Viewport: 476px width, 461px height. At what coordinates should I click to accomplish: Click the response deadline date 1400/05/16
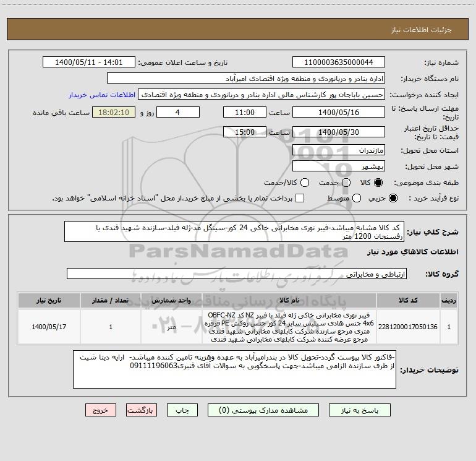[x=339, y=112]
